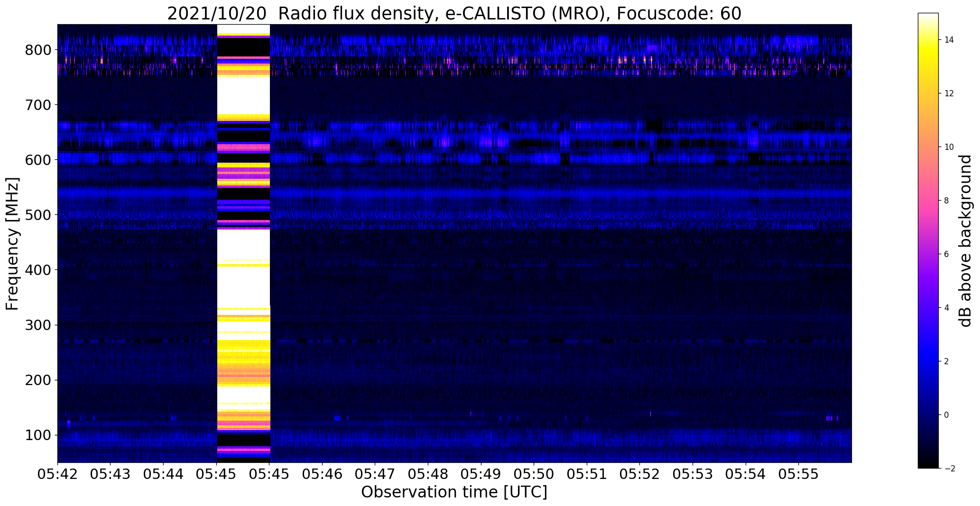Image resolution: width=980 pixels, height=506 pixels.
Task: Click the 05:51 time tick label
Action: (x=587, y=474)
